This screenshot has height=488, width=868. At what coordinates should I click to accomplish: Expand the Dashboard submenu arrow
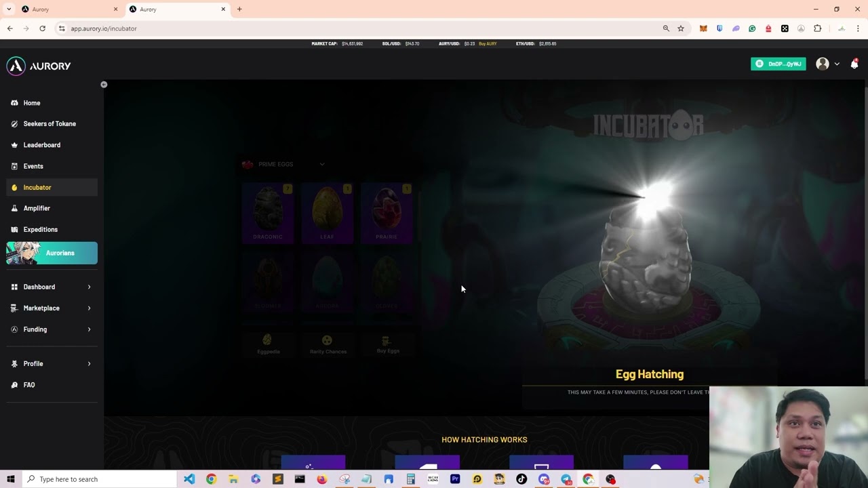pos(89,287)
